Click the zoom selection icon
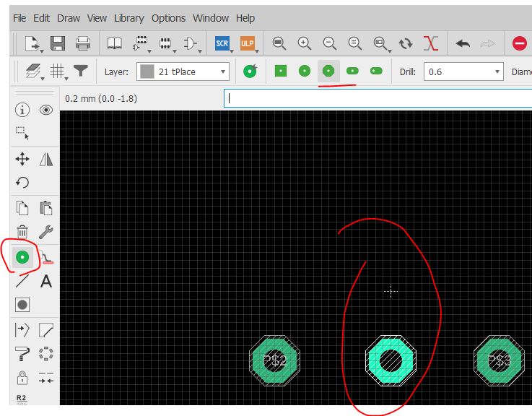This screenshot has width=532, height=416. (380, 43)
